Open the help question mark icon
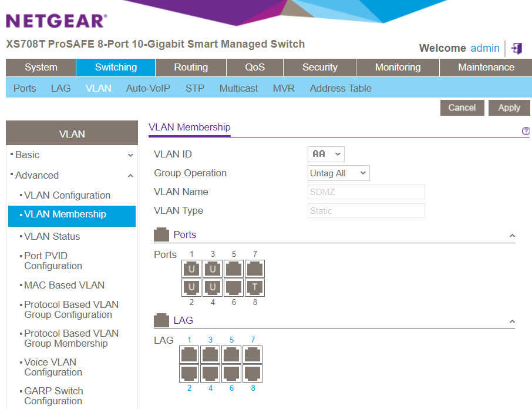532x409 pixels. [526, 131]
